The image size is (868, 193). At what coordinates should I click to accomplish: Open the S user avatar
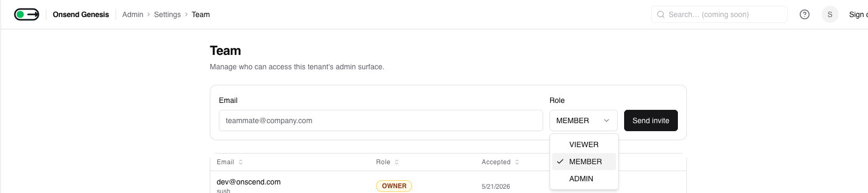click(830, 14)
